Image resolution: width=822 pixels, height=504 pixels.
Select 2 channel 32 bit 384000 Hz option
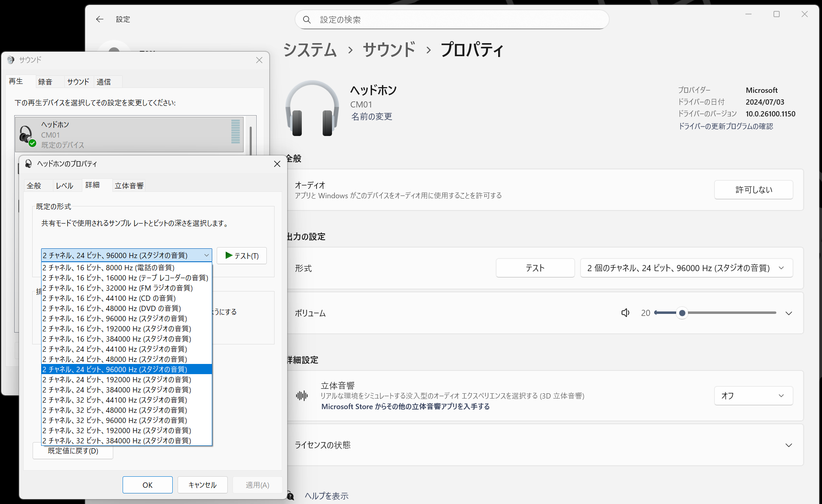click(x=117, y=440)
